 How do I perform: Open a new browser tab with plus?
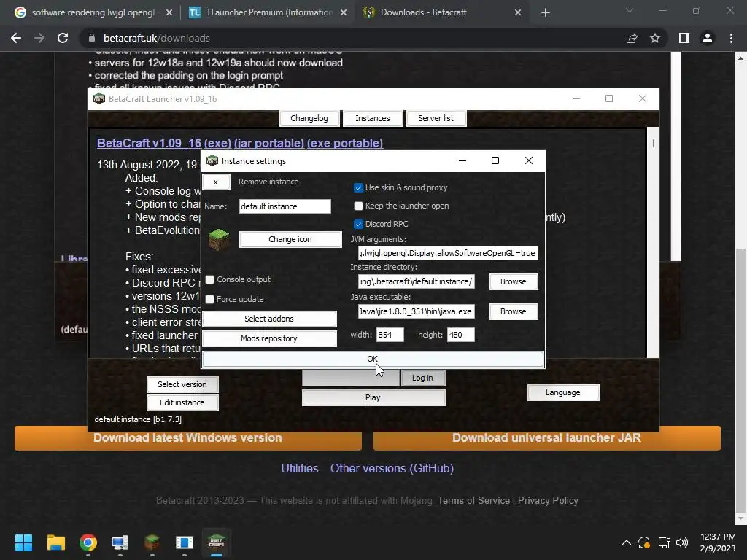(546, 12)
